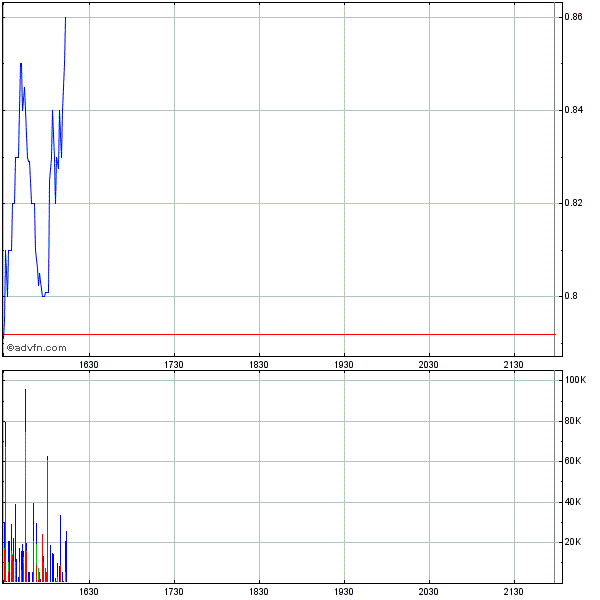Click the 60K volume axis label
This screenshot has height=600, width=600.
tap(573, 461)
